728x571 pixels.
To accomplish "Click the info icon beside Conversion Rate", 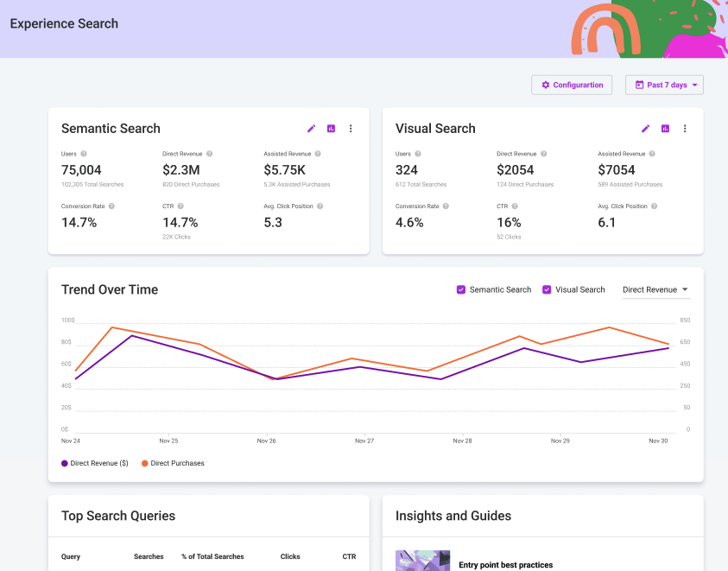I will point(113,206).
